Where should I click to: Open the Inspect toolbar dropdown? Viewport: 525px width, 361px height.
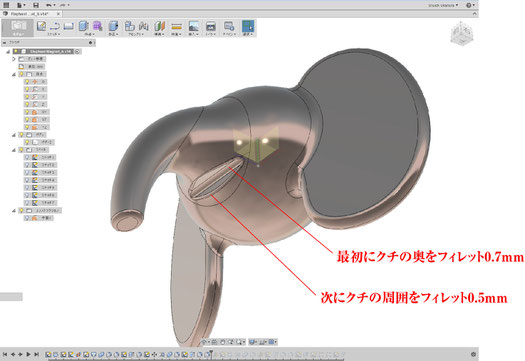[x=176, y=34]
